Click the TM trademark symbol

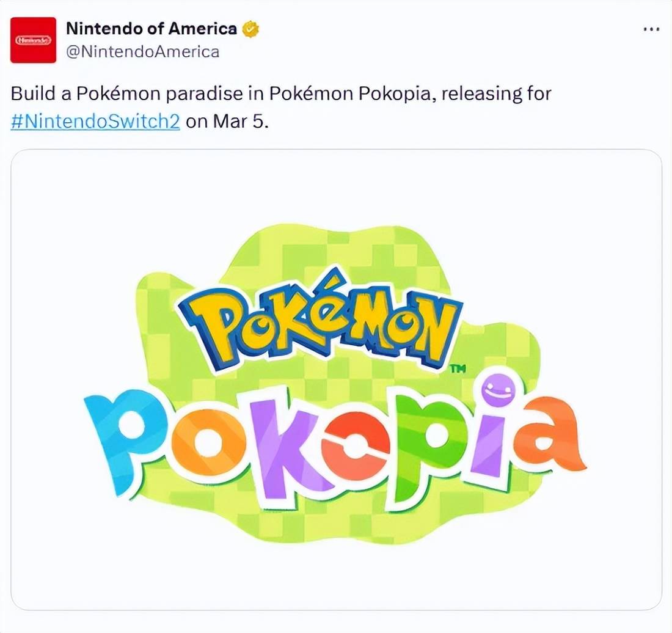pos(457,369)
